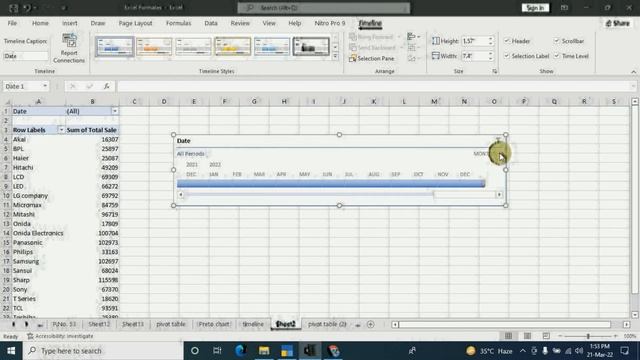This screenshot has height=360, width=640.
Task: Go to next sheet tab arrow
Action: tap(27, 324)
